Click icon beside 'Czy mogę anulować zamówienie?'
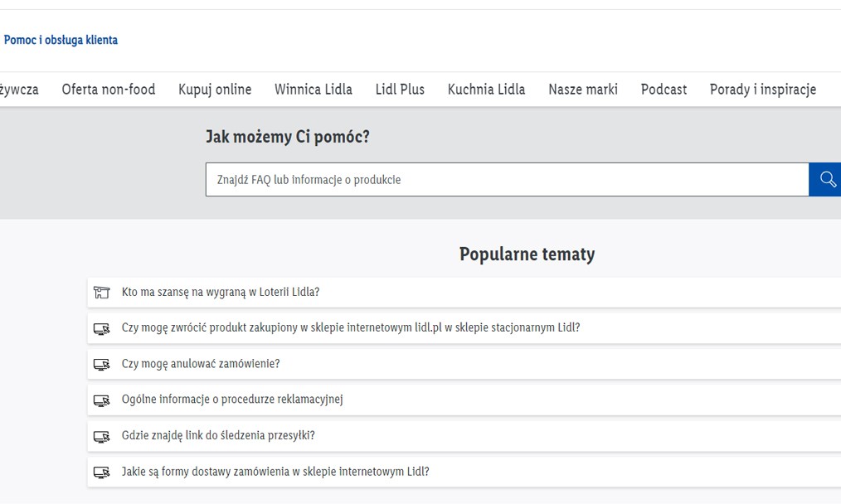841x504 pixels. point(101,364)
